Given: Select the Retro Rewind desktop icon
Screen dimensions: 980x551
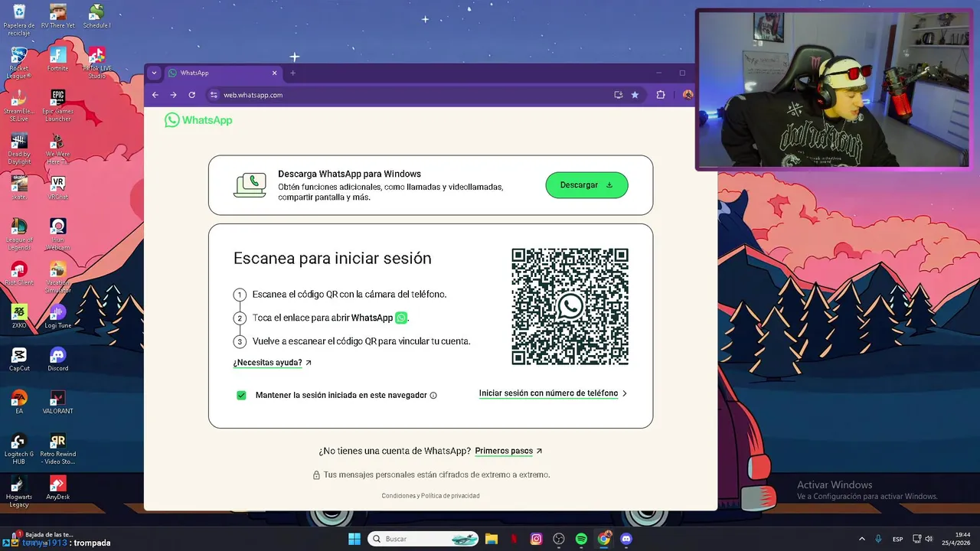Looking at the screenshot, I should [57, 448].
